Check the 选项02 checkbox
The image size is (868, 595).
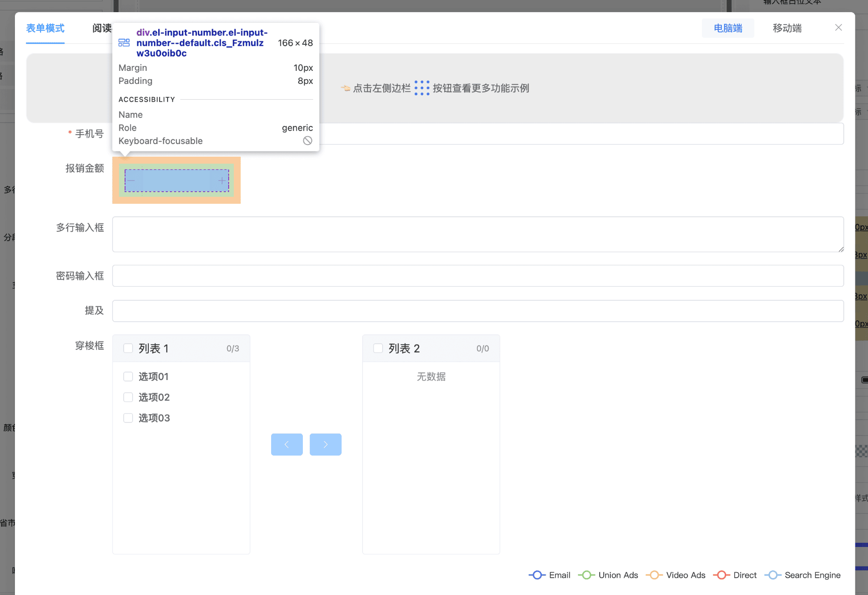coord(128,397)
